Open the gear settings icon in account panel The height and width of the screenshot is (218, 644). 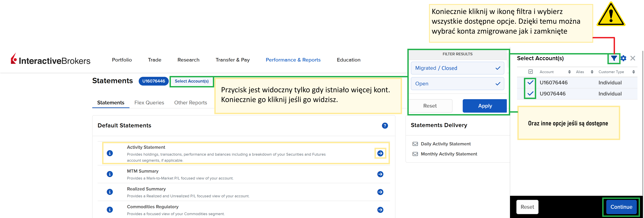[624, 58]
